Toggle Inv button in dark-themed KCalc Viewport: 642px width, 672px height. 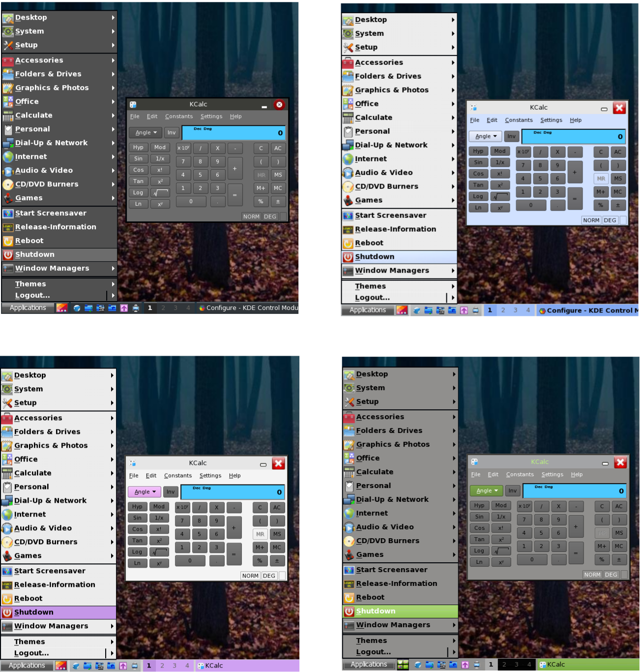coord(171,133)
